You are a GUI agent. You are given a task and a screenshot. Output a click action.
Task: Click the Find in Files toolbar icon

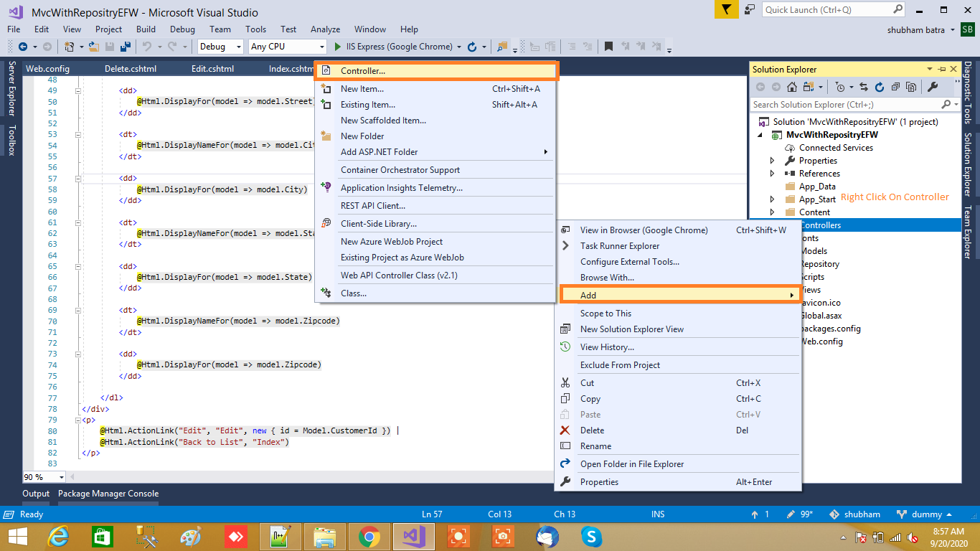click(503, 47)
